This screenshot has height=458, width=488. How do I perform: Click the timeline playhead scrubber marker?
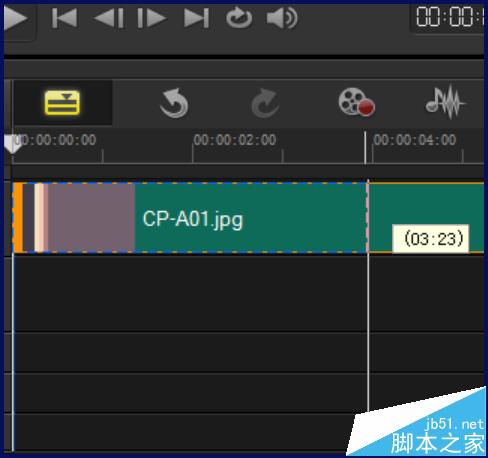[x=12, y=144]
